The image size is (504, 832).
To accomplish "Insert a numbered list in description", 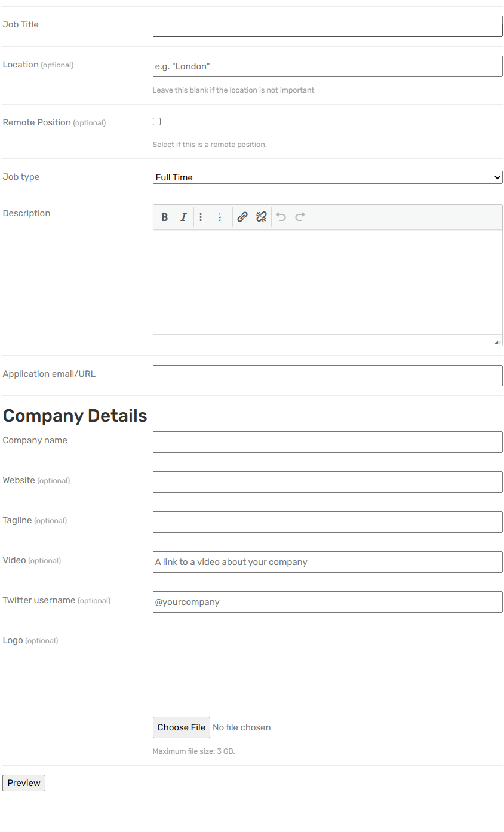I will [223, 217].
